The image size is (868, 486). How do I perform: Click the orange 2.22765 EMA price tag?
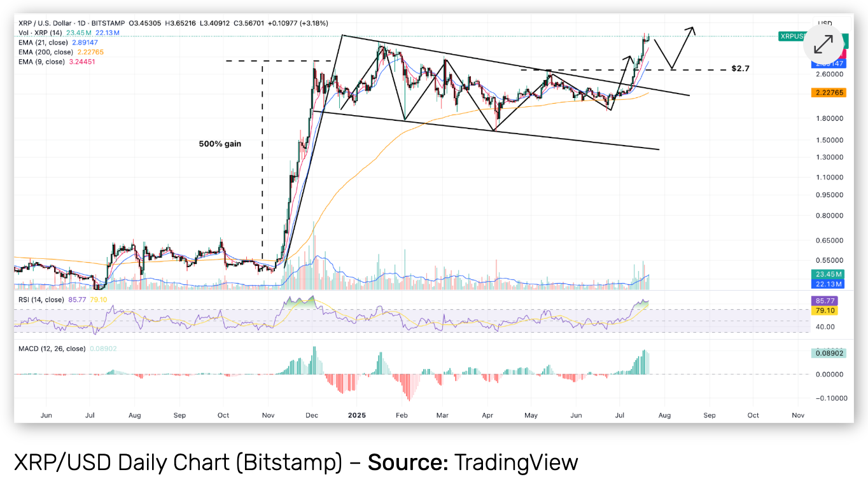click(x=827, y=93)
